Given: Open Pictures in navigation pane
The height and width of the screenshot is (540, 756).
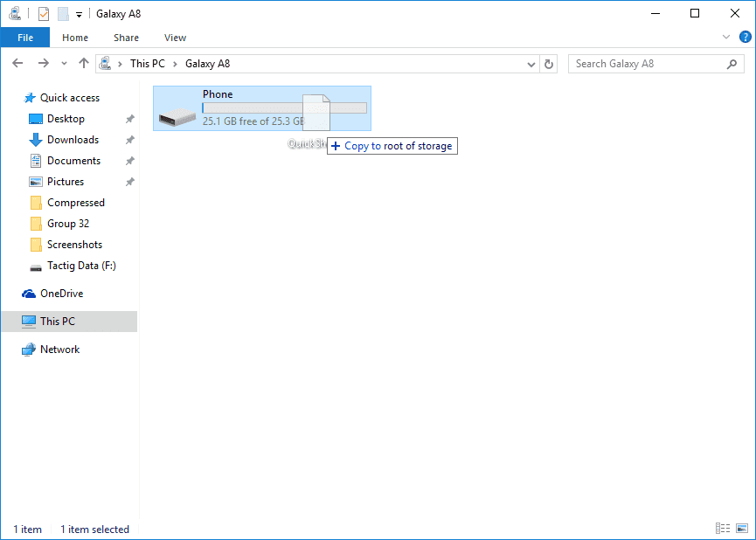Looking at the screenshot, I should (66, 182).
